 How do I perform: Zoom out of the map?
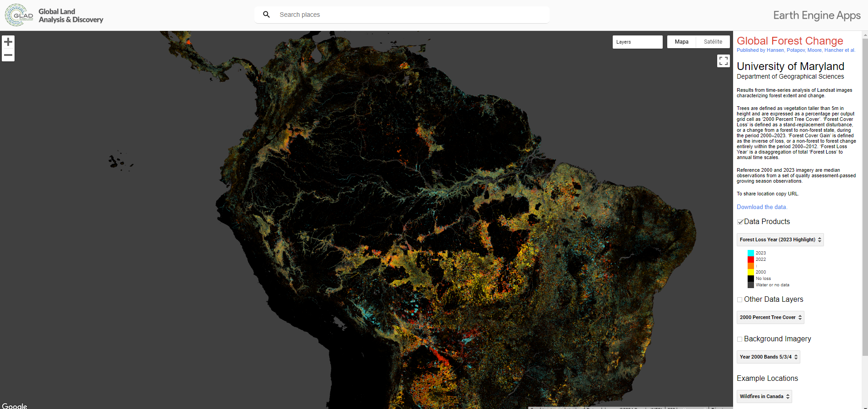pyautogui.click(x=8, y=55)
